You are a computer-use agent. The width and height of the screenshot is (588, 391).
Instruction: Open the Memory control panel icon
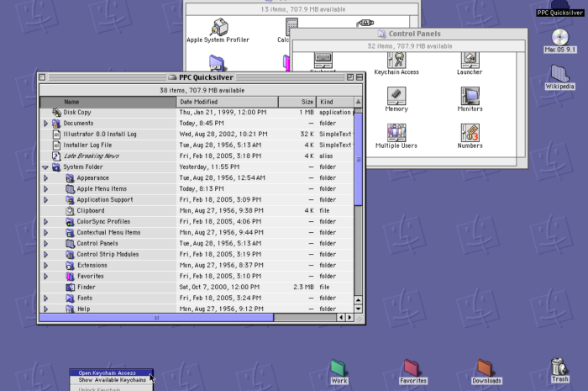(x=396, y=96)
